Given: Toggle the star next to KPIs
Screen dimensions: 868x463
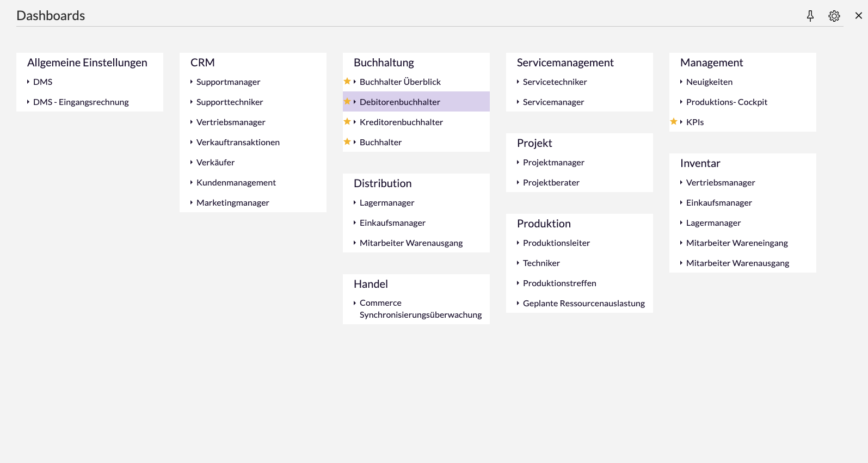Looking at the screenshot, I should point(674,122).
